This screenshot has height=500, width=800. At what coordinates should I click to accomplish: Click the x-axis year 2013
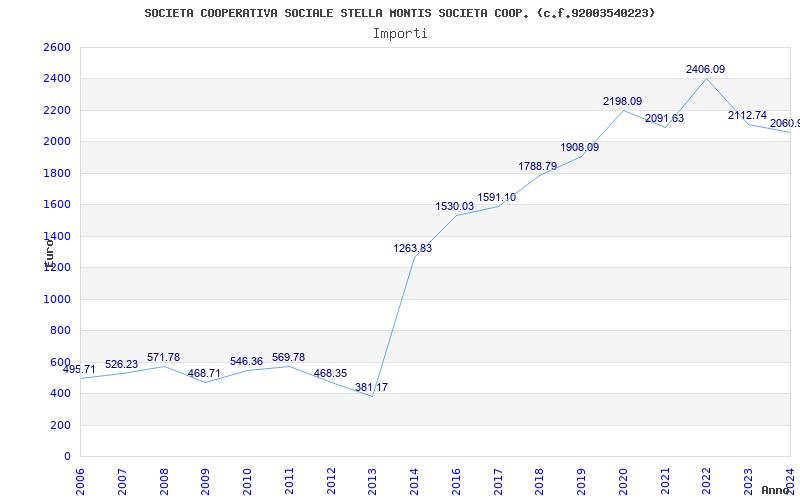tap(372, 482)
